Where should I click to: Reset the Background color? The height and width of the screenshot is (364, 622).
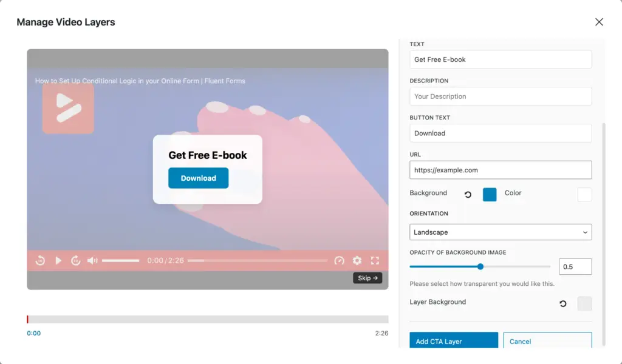[x=466, y=194]
